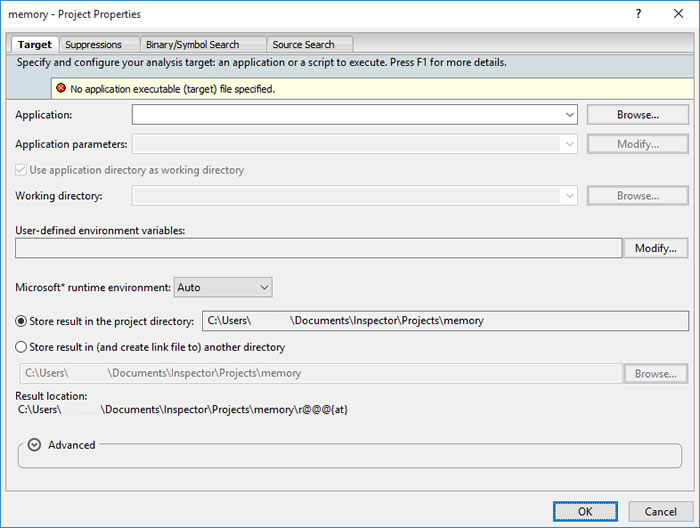This screenshot has width=700, height=528.
Task: Open Microsoft runtime environment Auto dropdown
Action: [264, 288]
